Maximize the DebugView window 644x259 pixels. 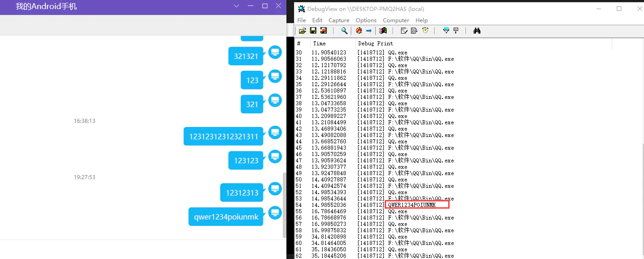tap(619, 9)
